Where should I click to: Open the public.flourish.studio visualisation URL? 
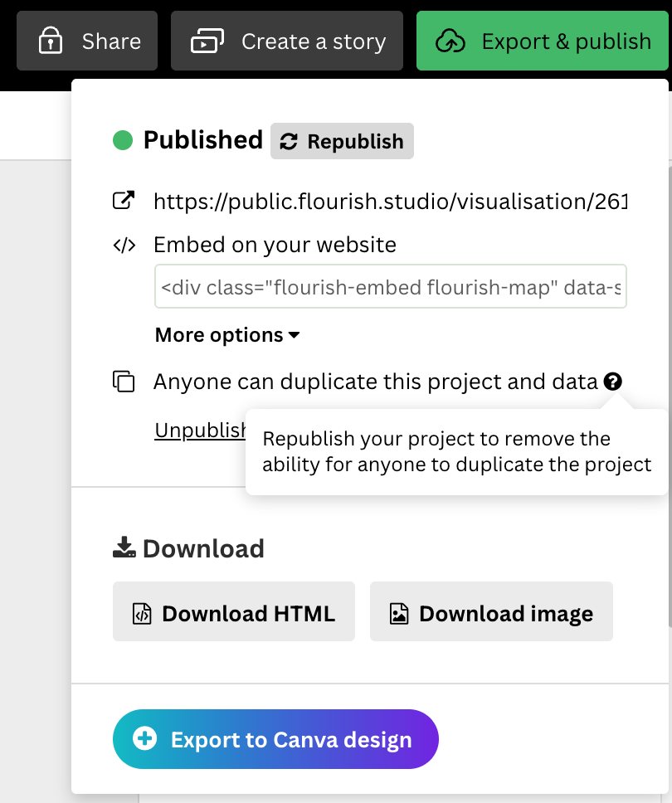[390, 201]
